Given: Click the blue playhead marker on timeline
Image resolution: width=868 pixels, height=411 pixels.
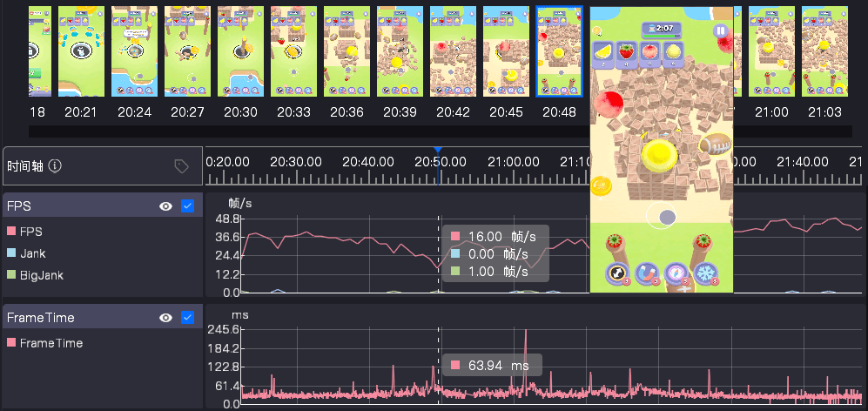Looking at the screenshot, I should [x=438, y=151].
